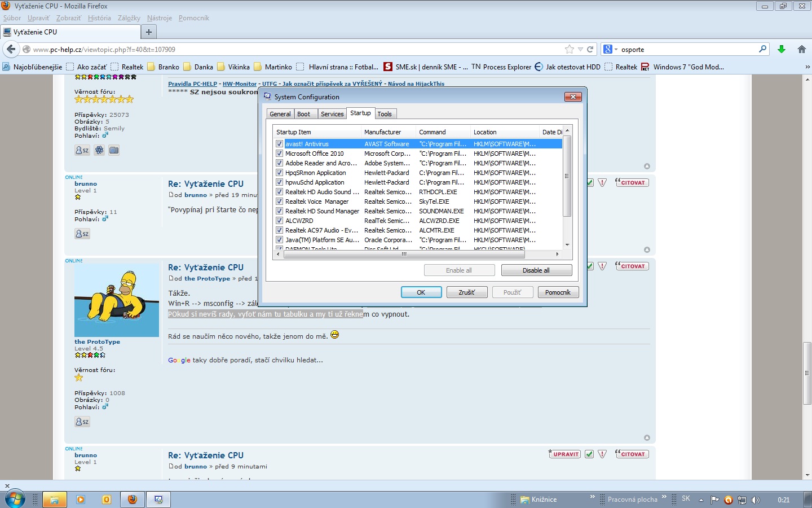
Task: Open Firefox Nástroje menu
Action: pyautogui.click(x=160, y=18)
